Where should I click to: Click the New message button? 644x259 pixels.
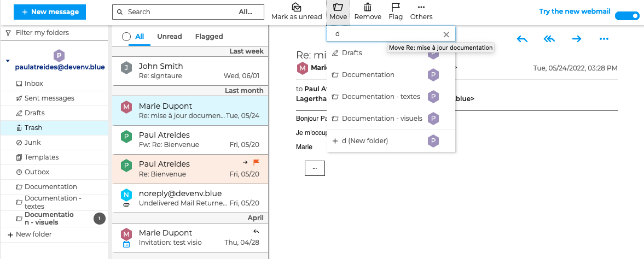click(x=50, y=12)
